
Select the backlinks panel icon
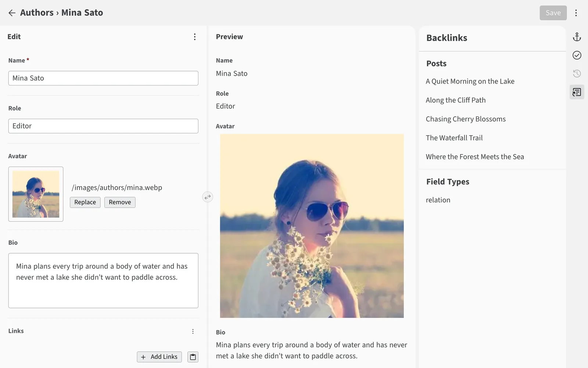click(x=577, y=92)
